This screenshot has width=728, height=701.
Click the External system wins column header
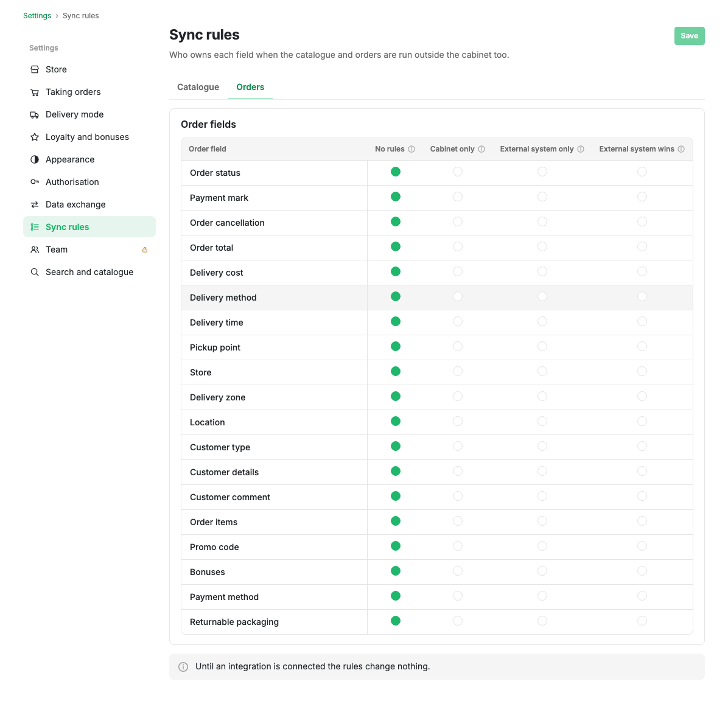[637, 149]
